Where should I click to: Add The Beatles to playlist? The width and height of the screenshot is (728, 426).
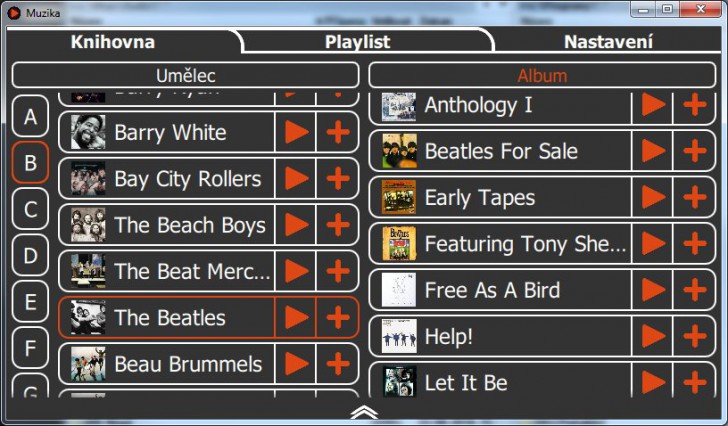(338, 318)
